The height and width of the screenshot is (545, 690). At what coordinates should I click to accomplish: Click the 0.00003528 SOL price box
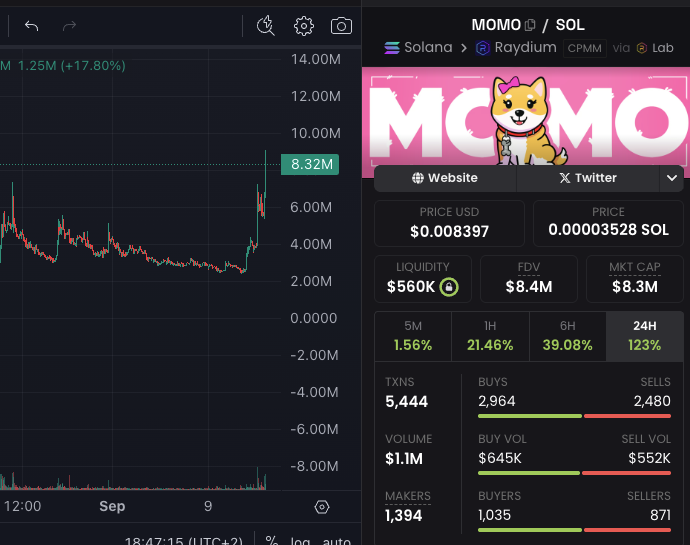608,223
